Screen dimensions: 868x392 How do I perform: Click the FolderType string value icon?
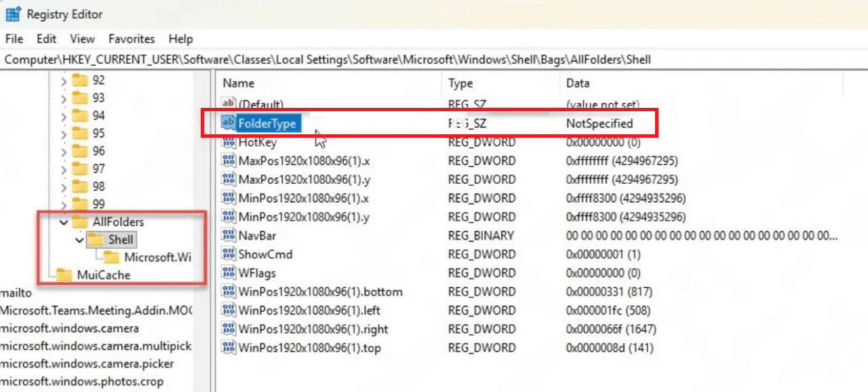coord(229,123)
